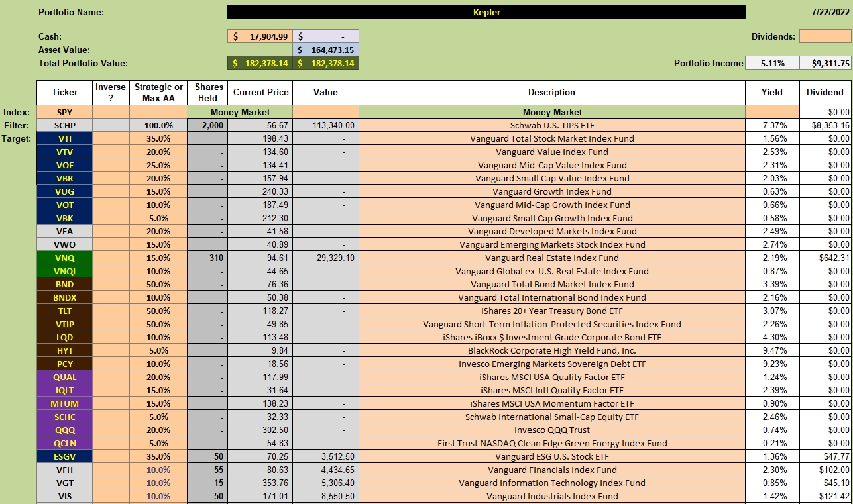Select the VBR ticker cell
This screenshot has height=504, width=853.
point(64,178)
